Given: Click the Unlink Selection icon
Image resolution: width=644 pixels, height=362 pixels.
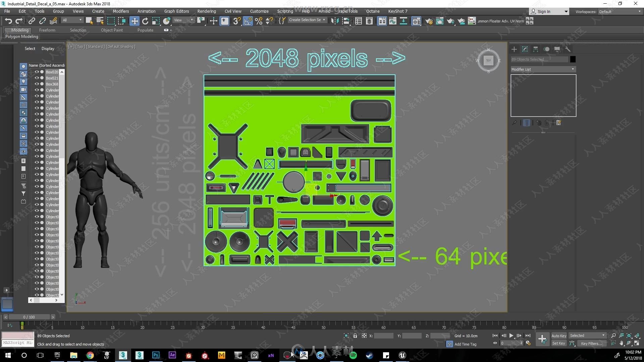Looking at the screenshot, I should point(42,21).
